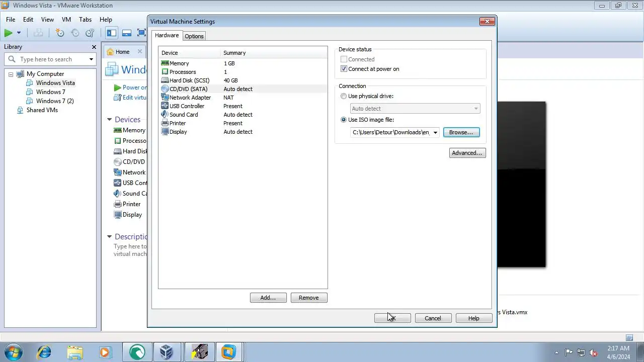Open the Edit menu

[x=28, y=20]
